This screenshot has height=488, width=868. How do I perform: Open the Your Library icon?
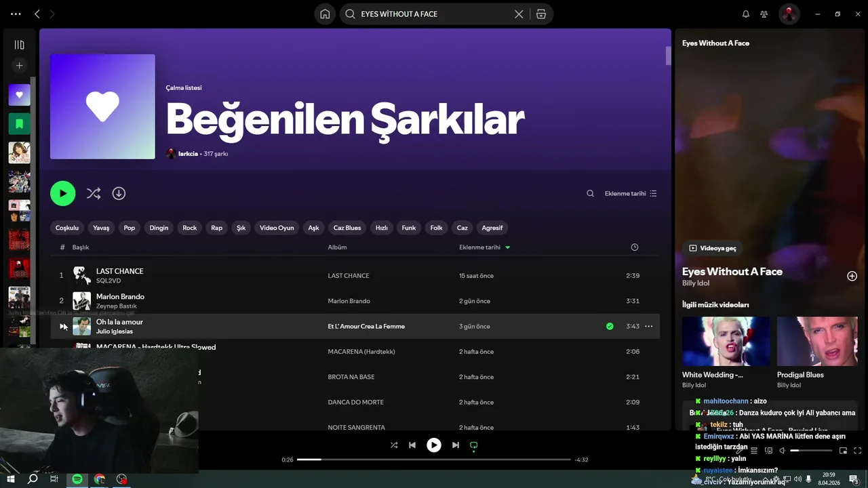(x=19, y=45)
